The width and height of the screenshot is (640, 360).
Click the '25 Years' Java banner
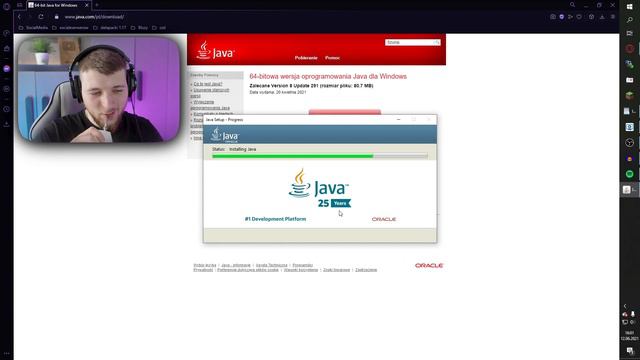334,203
